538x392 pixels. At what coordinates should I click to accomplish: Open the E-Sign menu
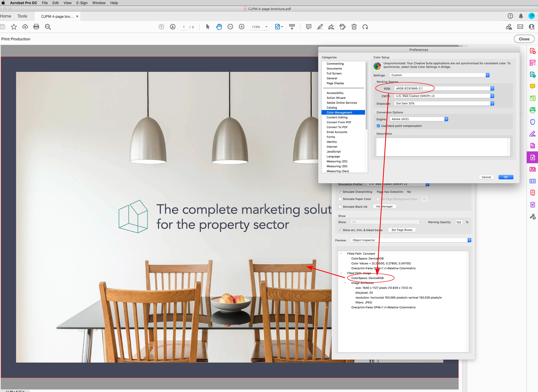point(82,3)
